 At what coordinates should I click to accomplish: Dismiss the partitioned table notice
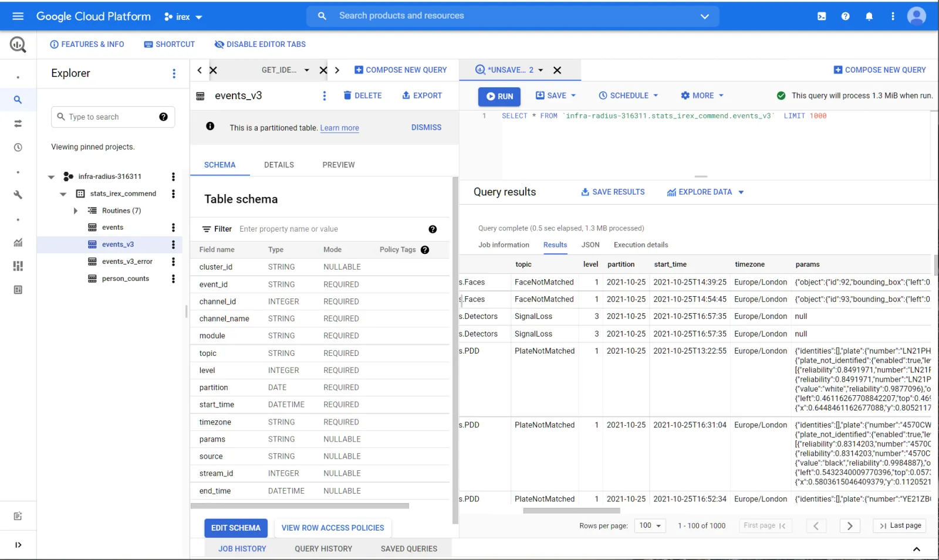(x=426, y=127)
